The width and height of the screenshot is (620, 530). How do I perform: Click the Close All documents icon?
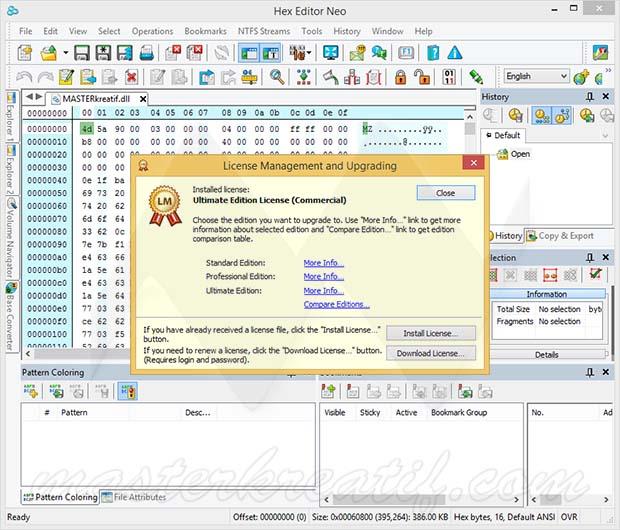[194, 53]
